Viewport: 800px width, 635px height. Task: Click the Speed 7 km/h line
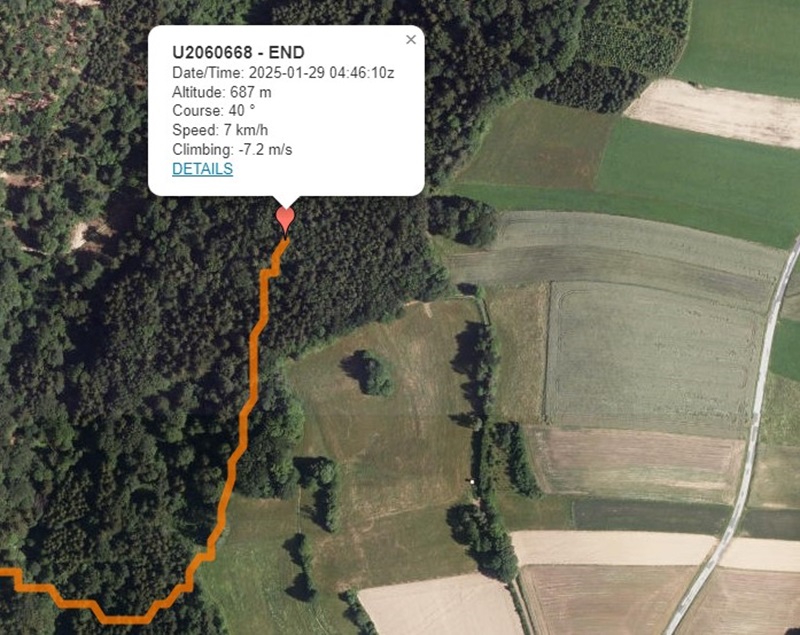pyautogui.click(x=220, y=130)
